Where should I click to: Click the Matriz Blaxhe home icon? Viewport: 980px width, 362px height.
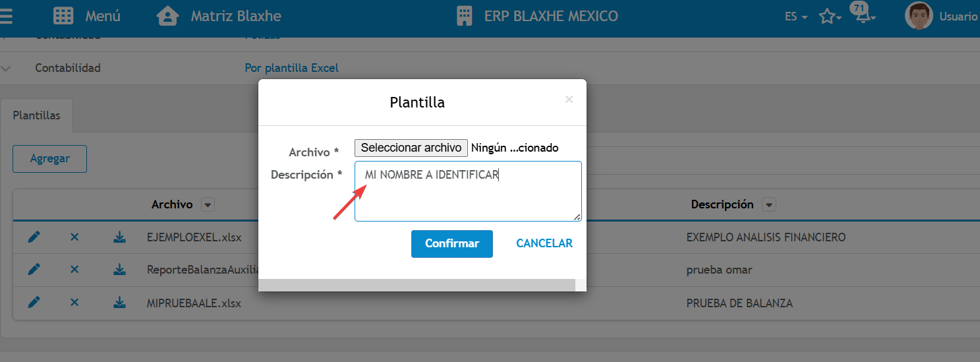(x=168, y=16)
